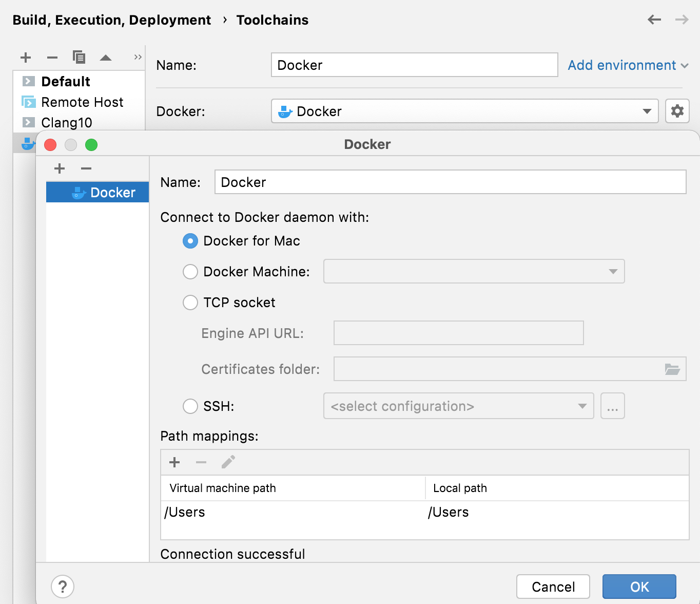Enable the TCP socket connection option
This screenshot has height=604, width=700.
click(x=190, y=303)
